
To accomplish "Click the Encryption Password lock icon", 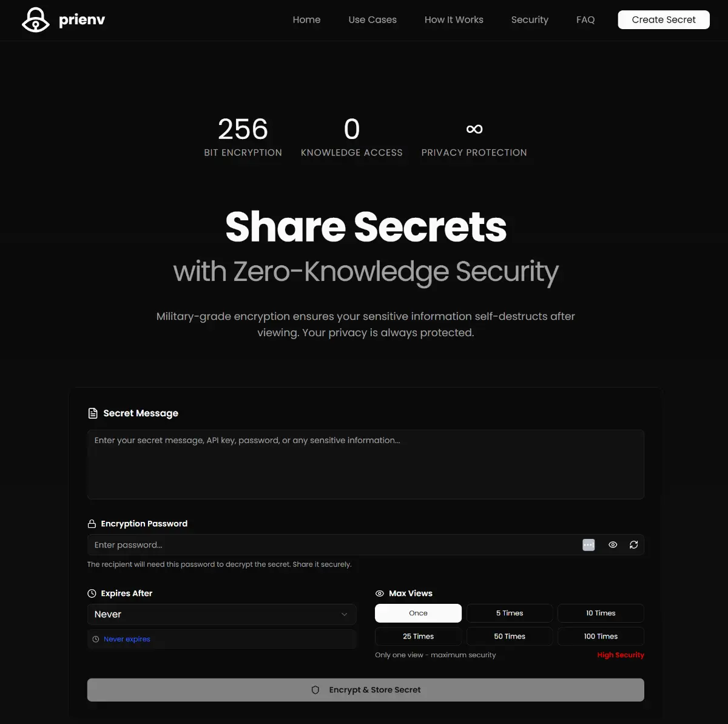I will (x=92, y=524).
